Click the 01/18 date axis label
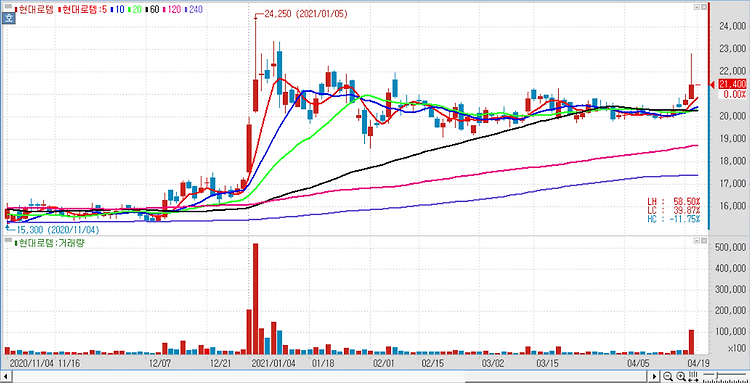Image resolution: width=750 pixels, height=383 pixels. tap(323, 363)
